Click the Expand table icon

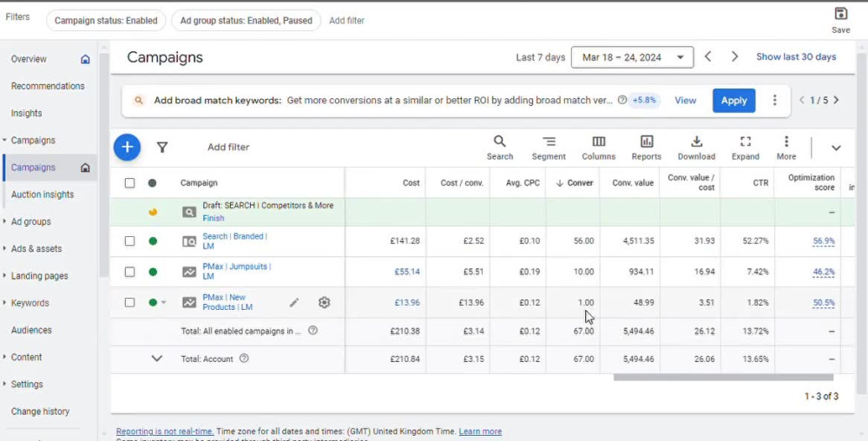click(x=746, y=142)
